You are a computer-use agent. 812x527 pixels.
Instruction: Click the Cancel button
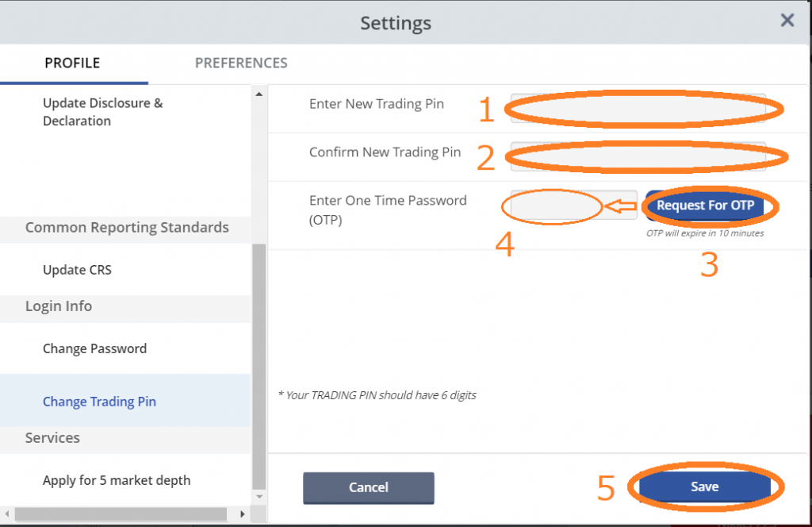369,487
